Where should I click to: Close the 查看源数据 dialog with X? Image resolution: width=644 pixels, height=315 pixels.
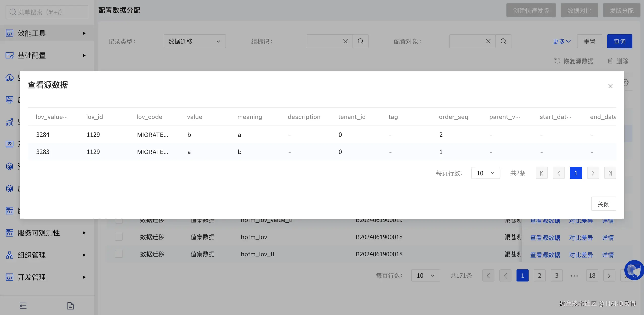(x=610, y=86)
